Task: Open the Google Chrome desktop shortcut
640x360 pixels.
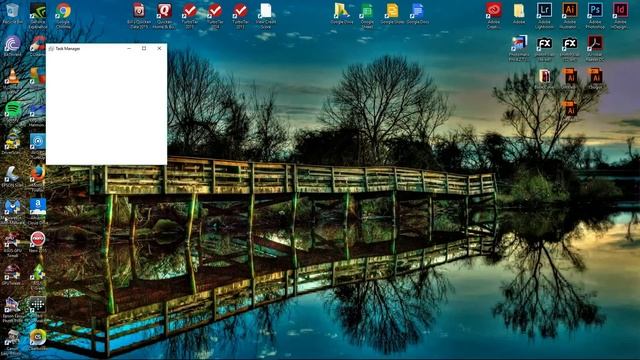Action: point(63,11)
